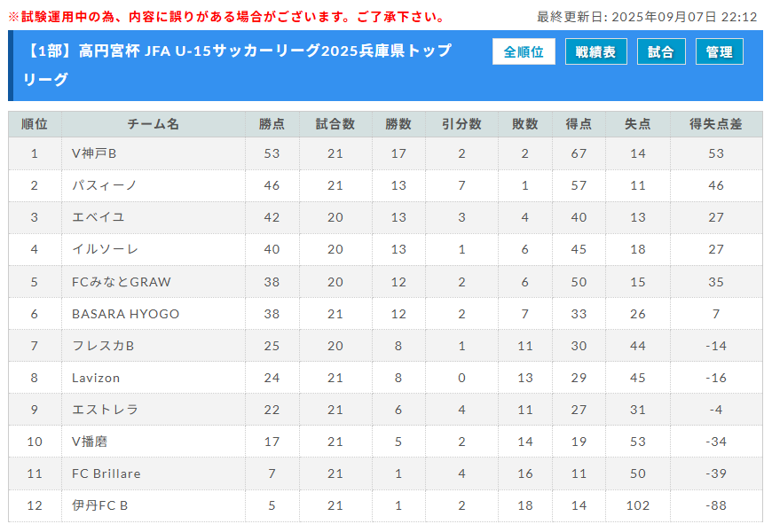Open the 戦績表 tab

(x=595, y=51)
